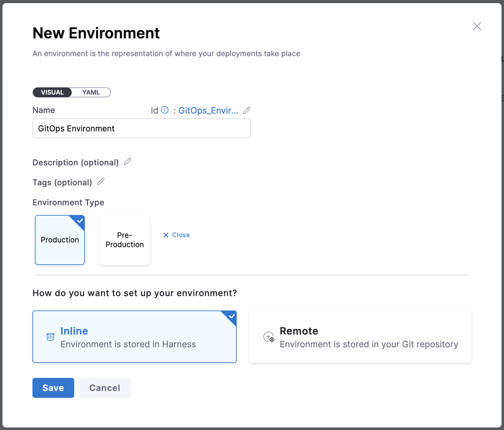This screenshot has width=504, height=430.
Task: Select Production environment type
Action: pos(60,240)
